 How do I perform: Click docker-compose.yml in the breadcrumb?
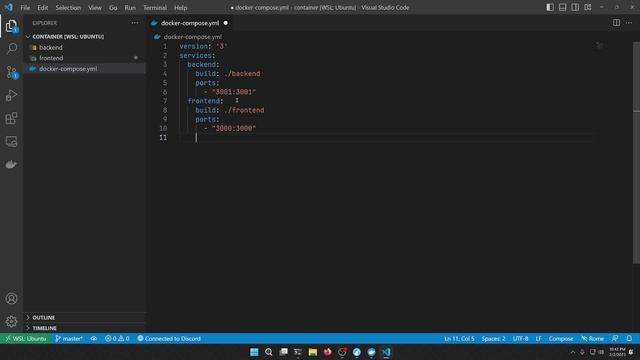[193, 37]
